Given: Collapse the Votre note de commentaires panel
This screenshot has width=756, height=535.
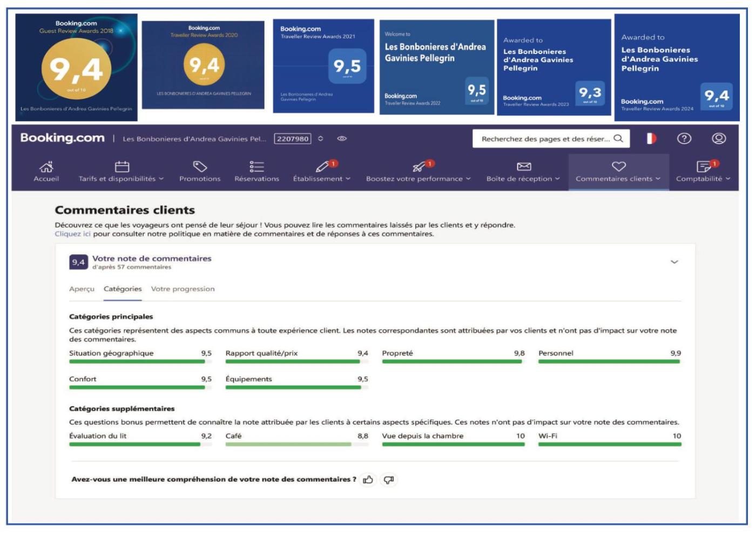Looking at the screenshot, I should [674, 262].
